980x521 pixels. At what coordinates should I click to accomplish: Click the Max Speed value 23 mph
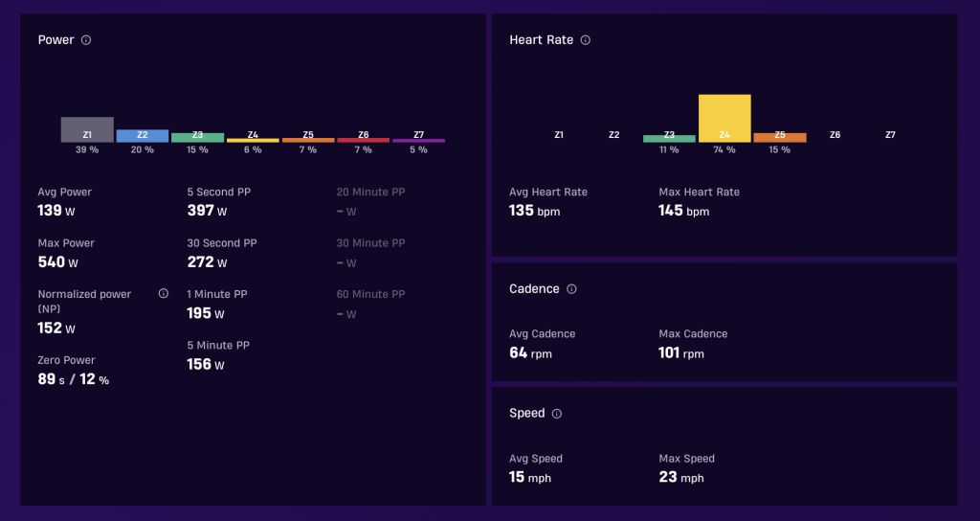681,478
